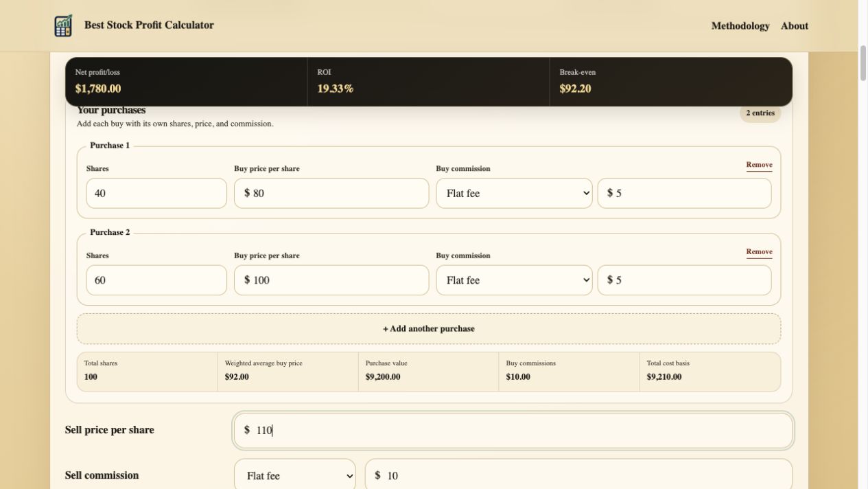The height and width of the screenshot is (489, 868).
Task: Focus the Sell price per share field
Action: point(513,431)
